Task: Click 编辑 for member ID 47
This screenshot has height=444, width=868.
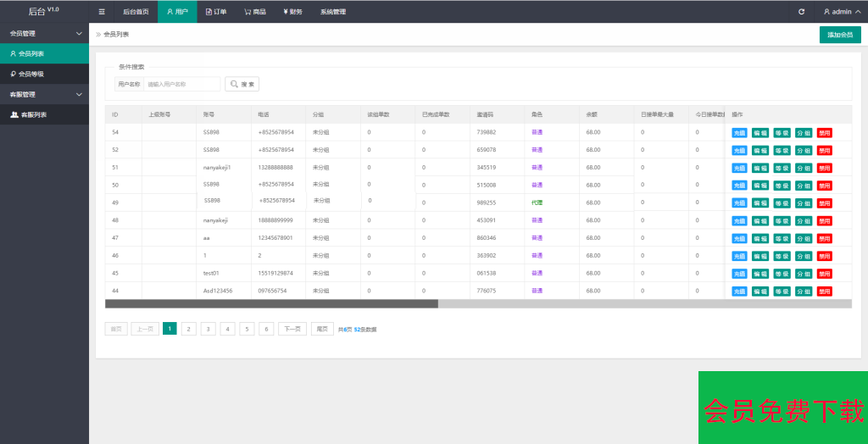Action: [760, 239]
